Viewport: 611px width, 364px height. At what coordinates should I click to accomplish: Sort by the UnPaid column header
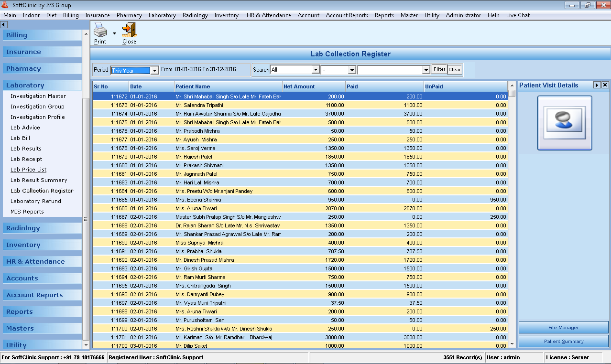pyautogui.click(x=466, y=86)
